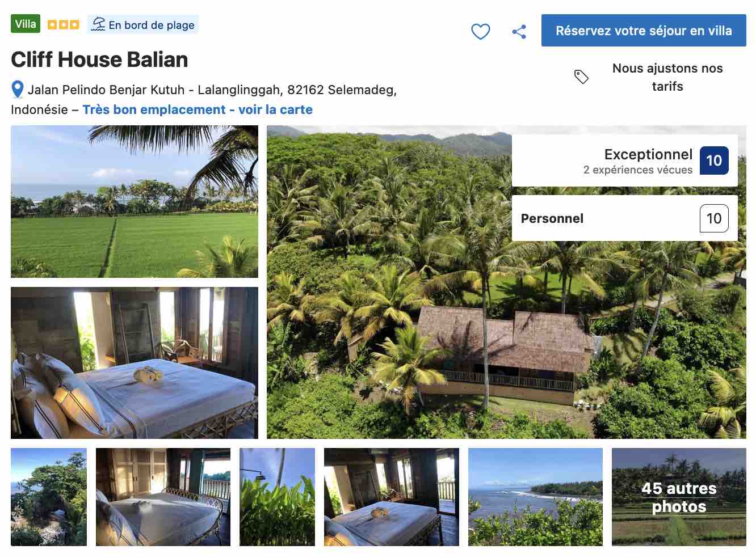Click the third yellow star in the rating
Image resolution: width=756 pixels, height=558 pixels.
click(x=74, y=24)
